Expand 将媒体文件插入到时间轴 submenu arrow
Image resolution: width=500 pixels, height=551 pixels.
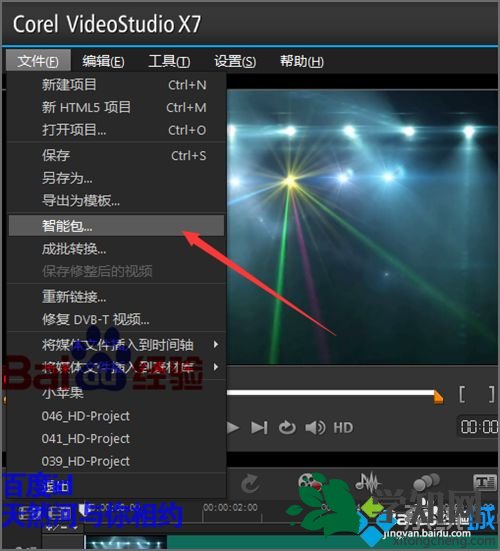tap(216, 345)
